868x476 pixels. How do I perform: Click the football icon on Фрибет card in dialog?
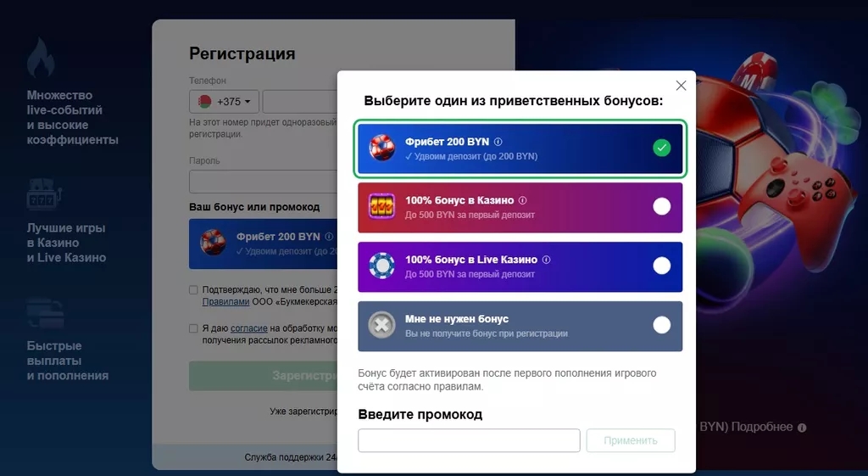point(382,148)
